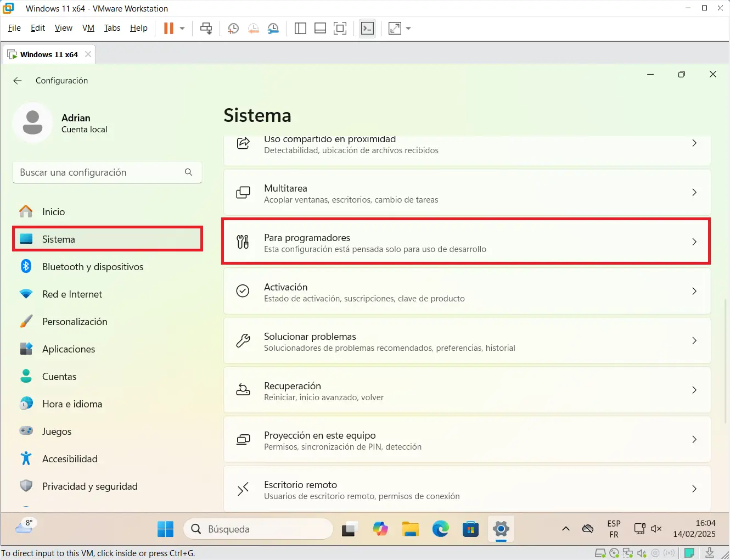Click the settings page vertical scrollbar
This screenshot has height=560, width=730.
click(726, 361)
